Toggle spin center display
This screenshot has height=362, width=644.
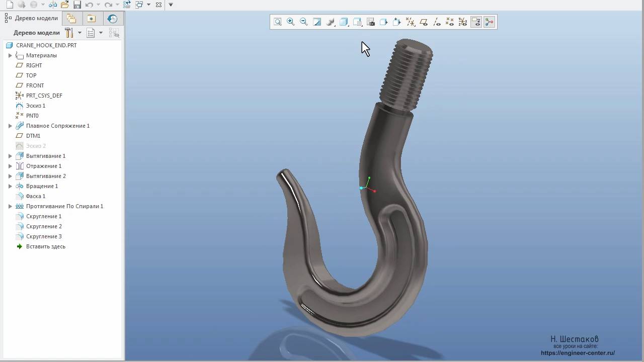tap(490, 22)
